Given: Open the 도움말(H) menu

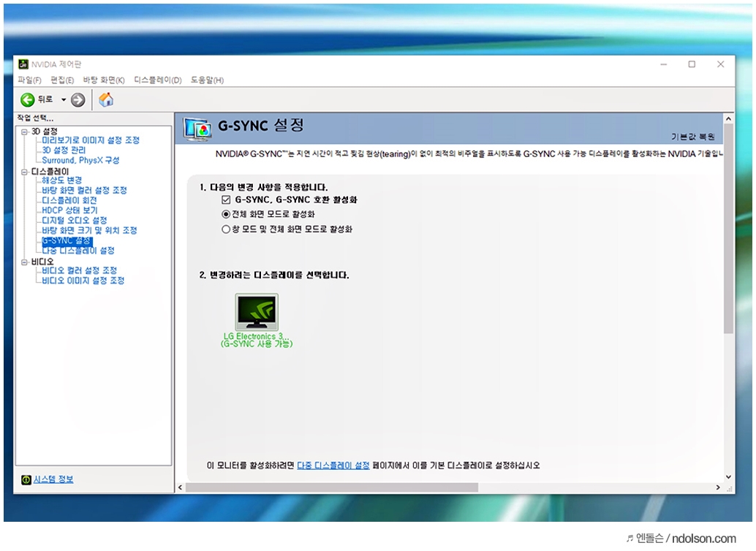Looking at the screenshot, I should [x=208, y=80].
